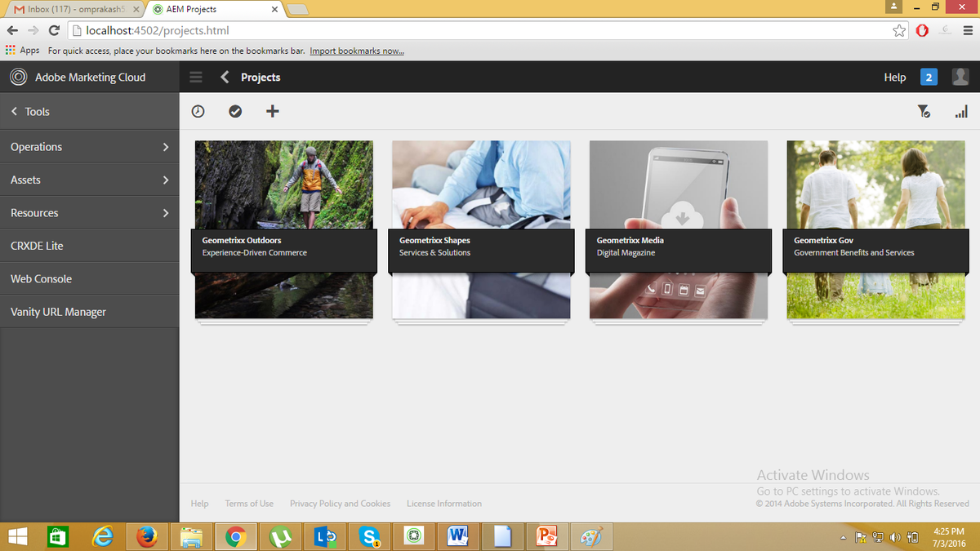Image resolution: width=980 pixels, height=551 pixels.
Task: Open the License Information link
Action: [444, 504]
